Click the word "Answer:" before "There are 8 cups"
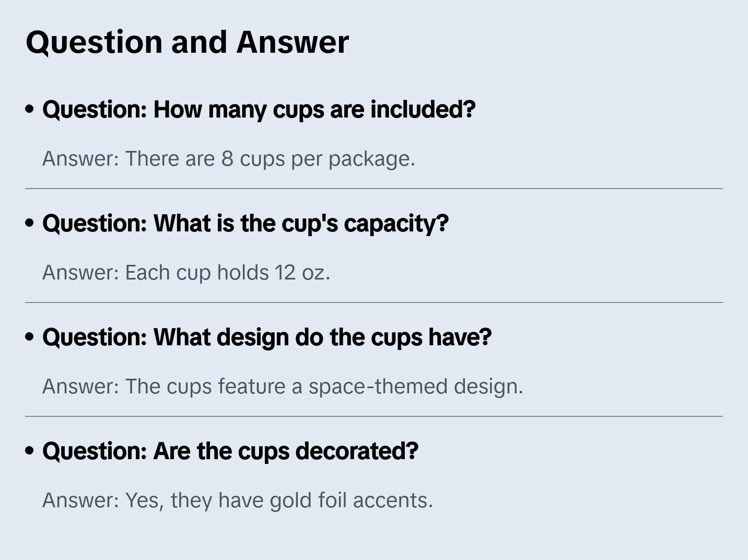The width and height of the screenshot is (748, 560). (81, 159)
